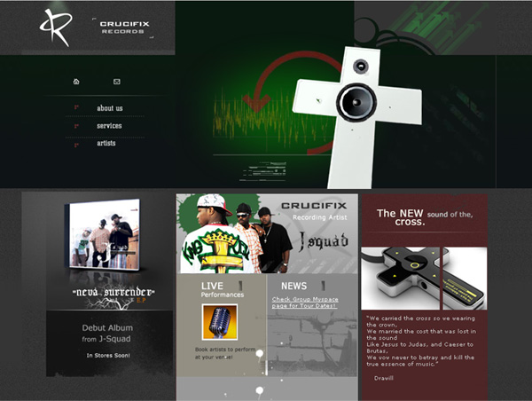
Task: Click the Crucifix Records header text
Action: coord(124,28)
